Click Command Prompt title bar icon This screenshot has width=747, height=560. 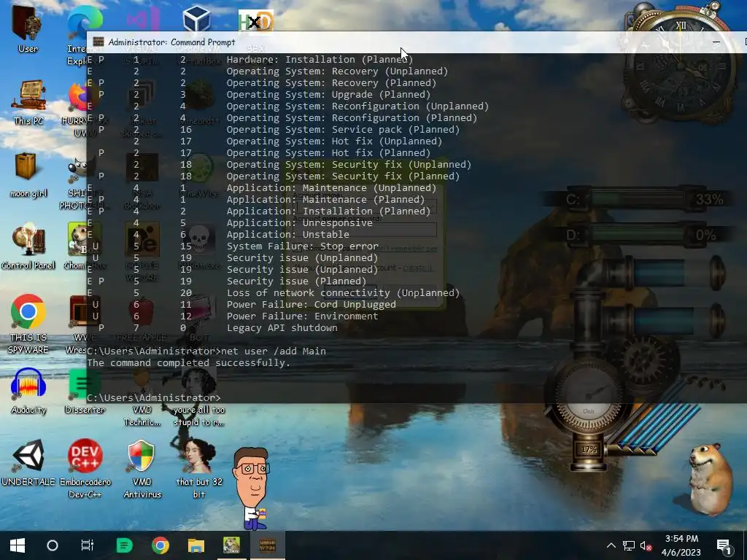point(98,42)
